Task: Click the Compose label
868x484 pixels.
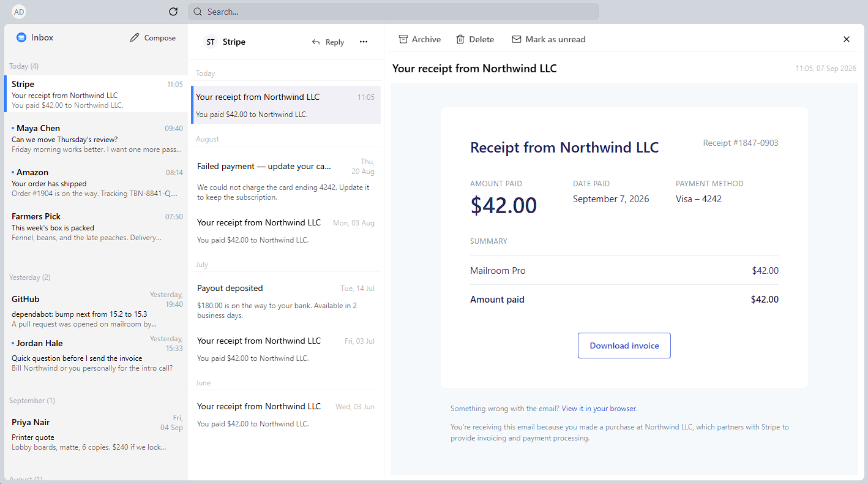Action: [x=160, y=38]
